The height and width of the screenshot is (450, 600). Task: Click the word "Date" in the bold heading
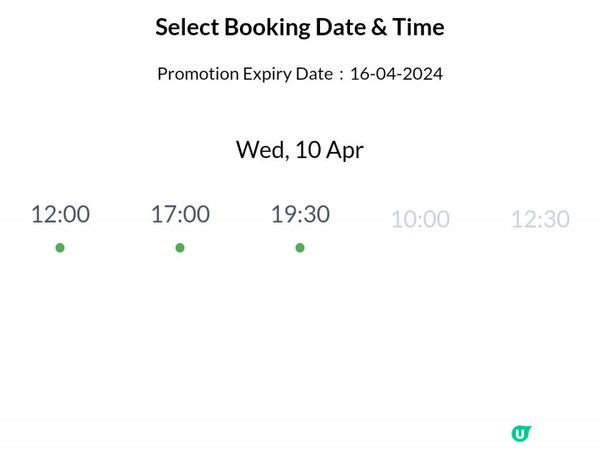coord(341,27)
